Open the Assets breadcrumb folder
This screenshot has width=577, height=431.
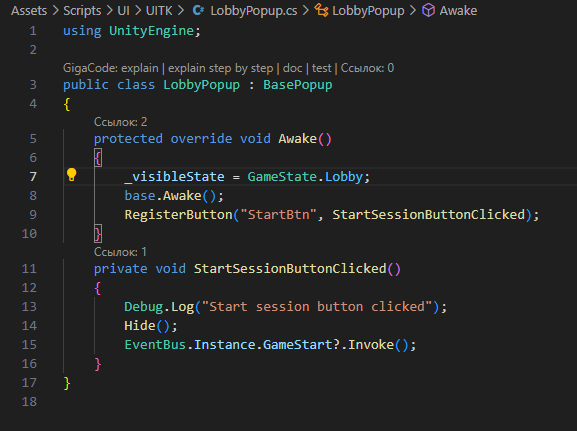coord(29,11)
